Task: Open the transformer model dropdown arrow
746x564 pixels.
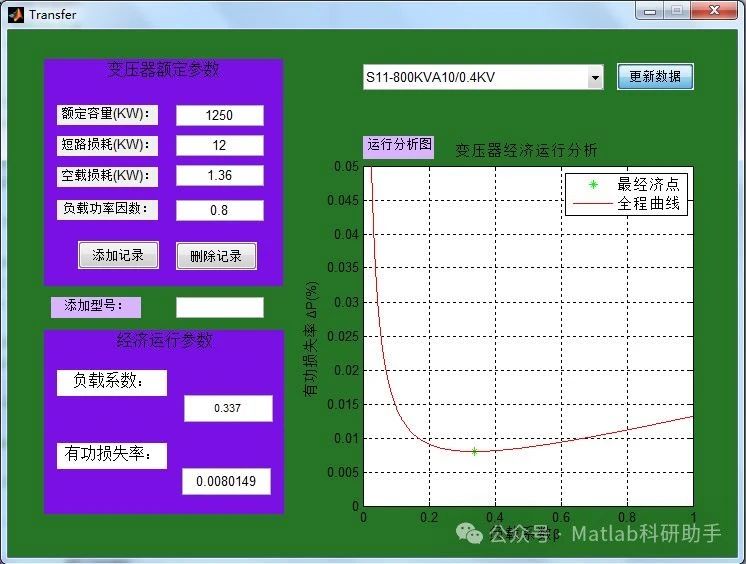Action: pos(595,78)
